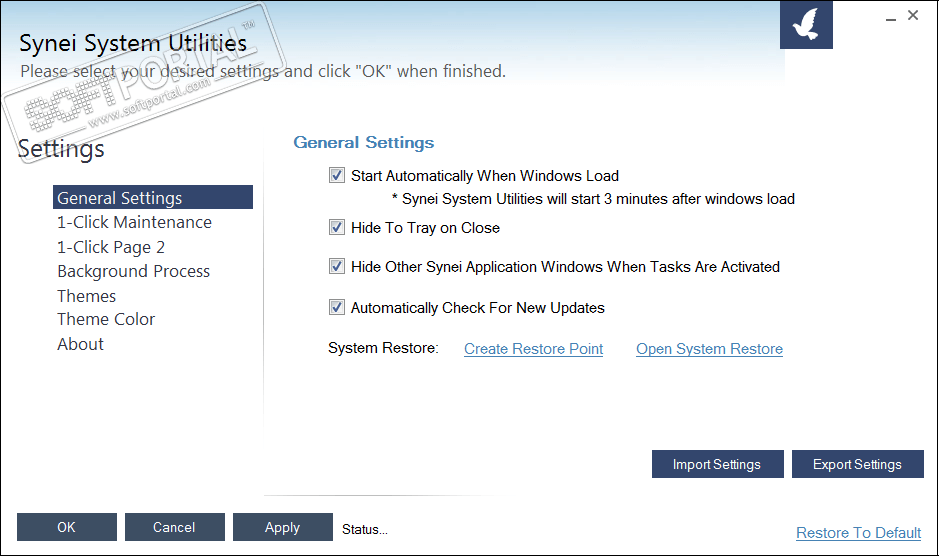Confirm settings with the OK button

pyautogui.click(x=66, y=527)
